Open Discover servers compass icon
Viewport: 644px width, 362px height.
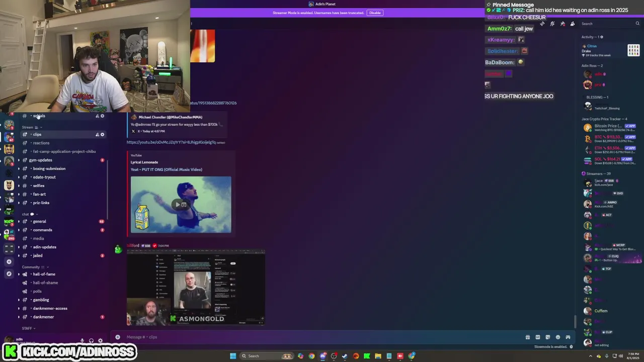pos(9,274)
